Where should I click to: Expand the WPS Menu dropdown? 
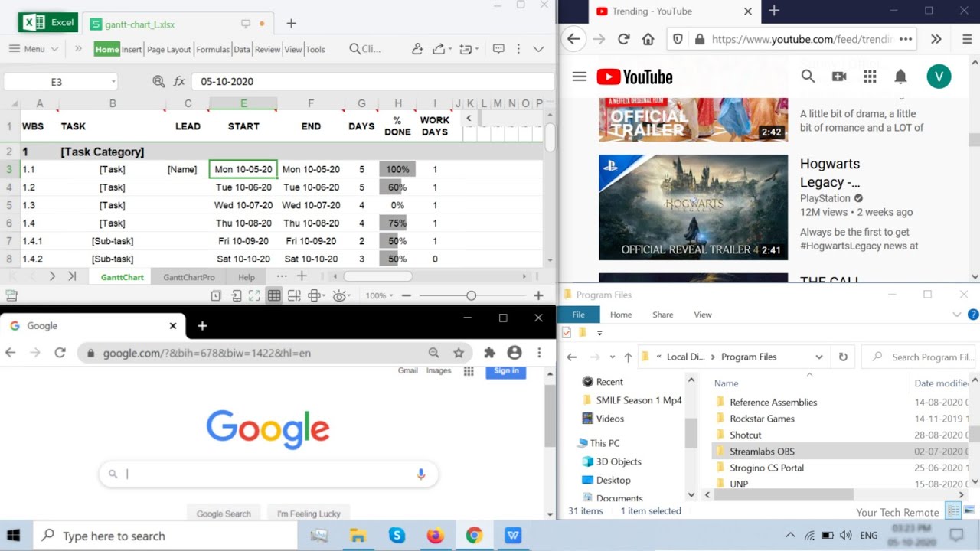pos(34,49)
